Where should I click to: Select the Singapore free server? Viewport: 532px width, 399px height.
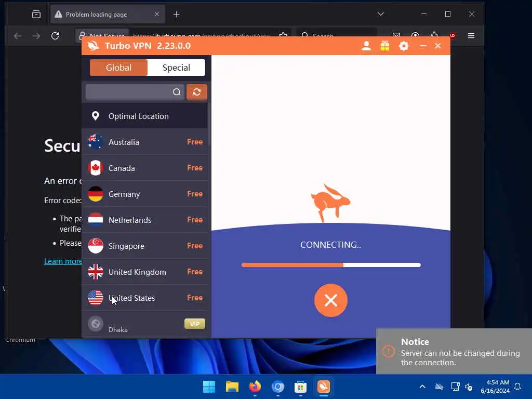click(x=144, y=246)
